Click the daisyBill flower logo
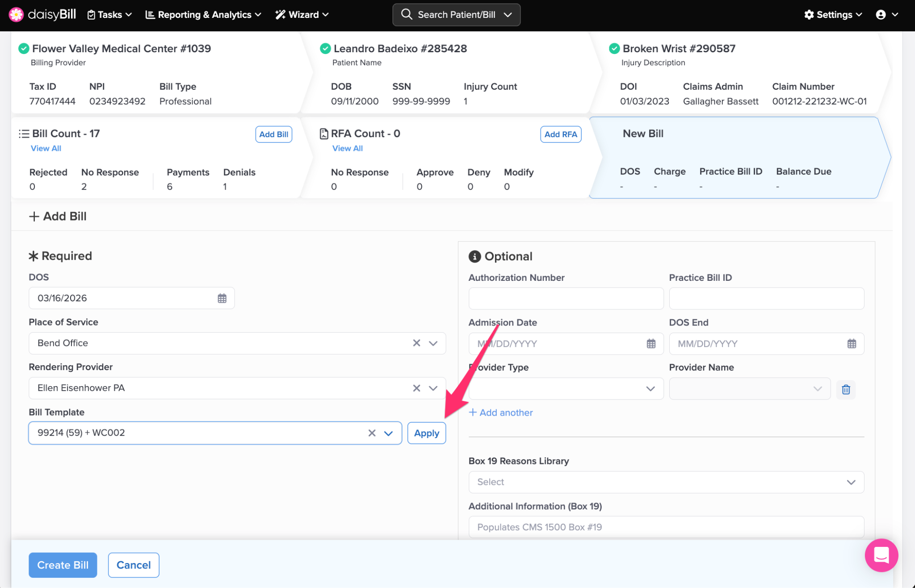Image resolution: width=915 pixels, height=588 pixels. click(16, 14)
